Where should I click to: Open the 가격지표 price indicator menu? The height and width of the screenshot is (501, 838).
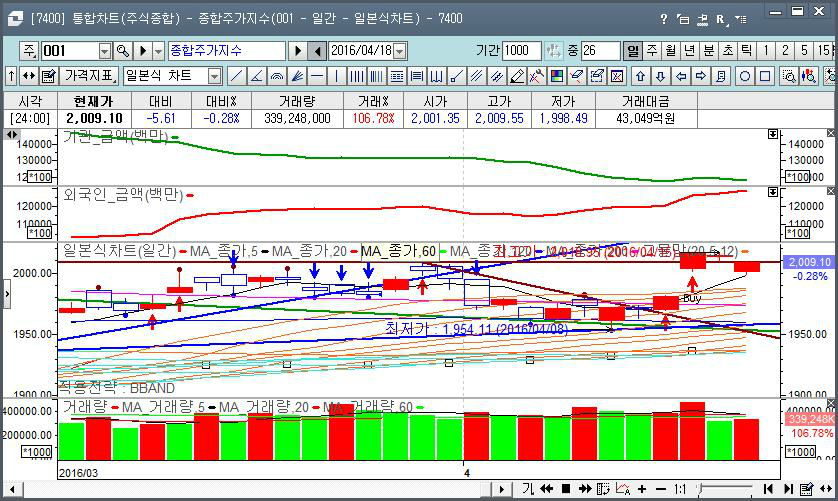point(89,76)
